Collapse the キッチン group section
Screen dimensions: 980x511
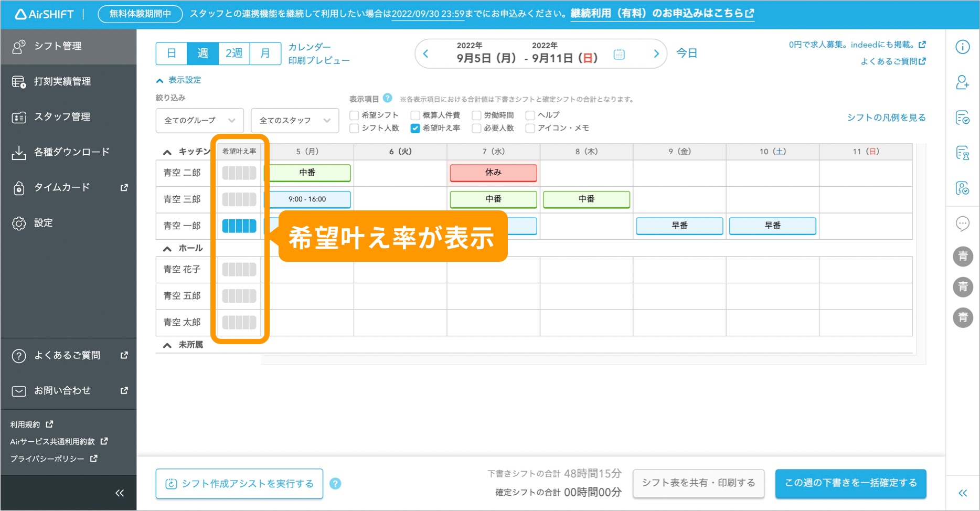(167, 151)
